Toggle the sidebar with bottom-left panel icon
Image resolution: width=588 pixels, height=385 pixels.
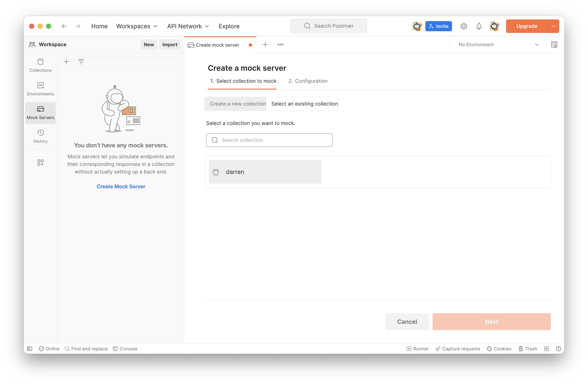point(30,348)
